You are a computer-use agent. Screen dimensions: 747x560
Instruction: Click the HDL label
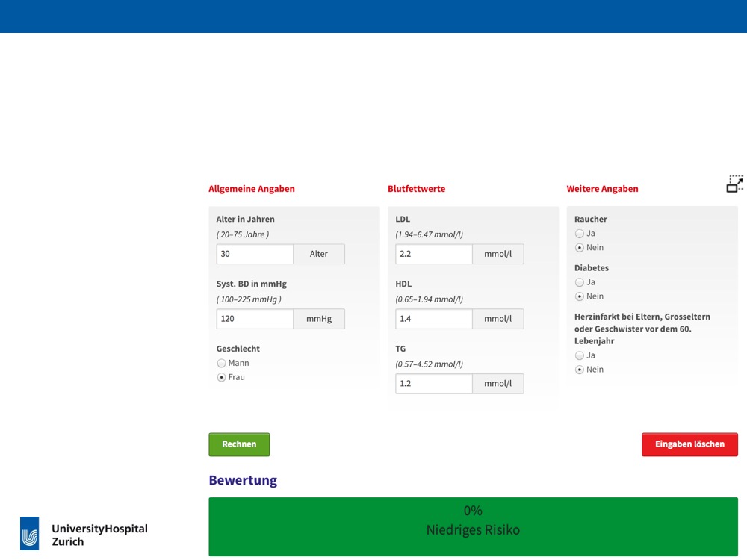403,284
